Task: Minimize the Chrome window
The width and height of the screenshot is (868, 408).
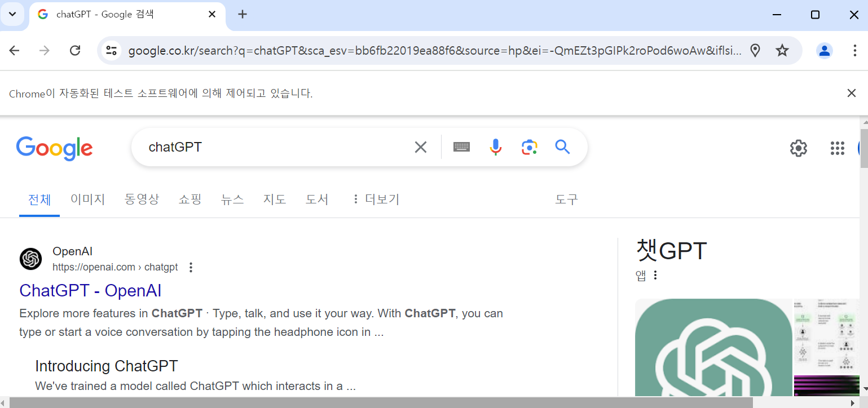Action: (x=777, y=15)
